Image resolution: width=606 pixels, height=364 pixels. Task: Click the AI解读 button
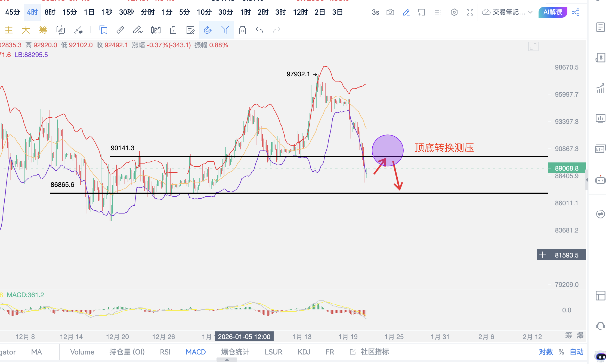tap(553, 12)
